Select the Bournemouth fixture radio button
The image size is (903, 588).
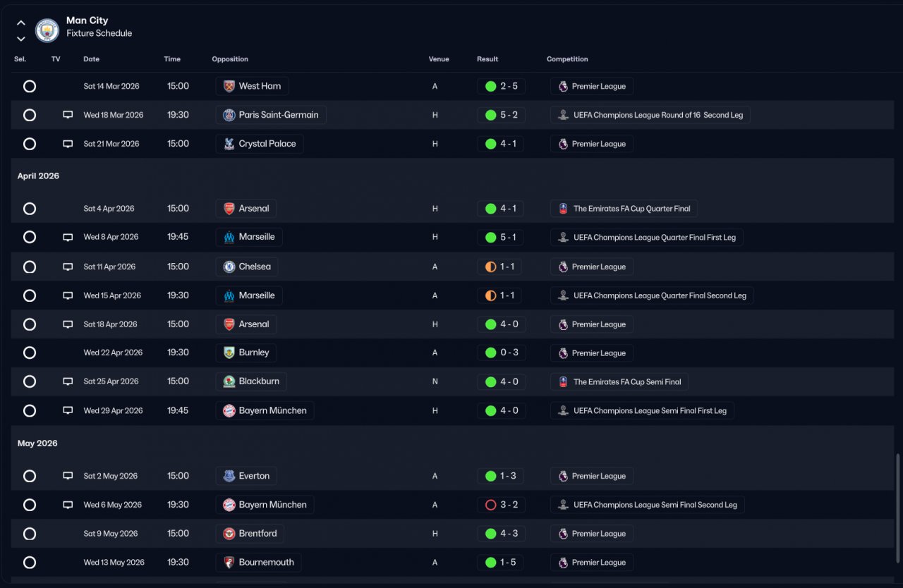pos(30,563)
